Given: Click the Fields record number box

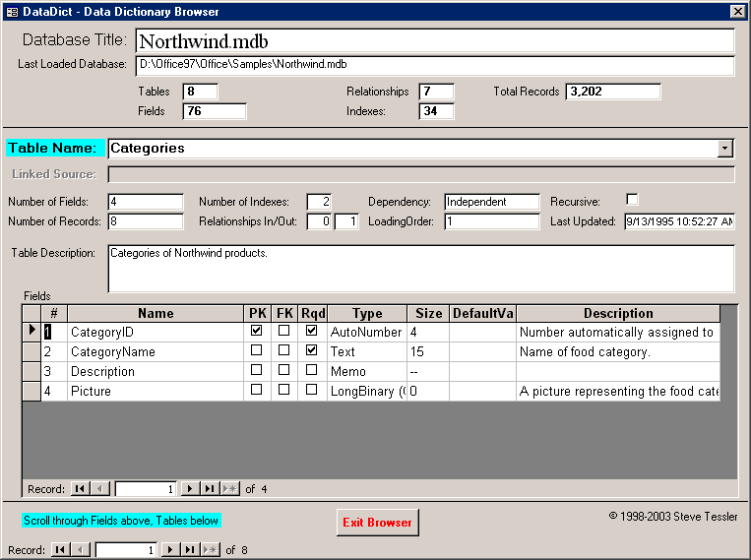Looking at the screenshot, I should (x=146, y=488).
